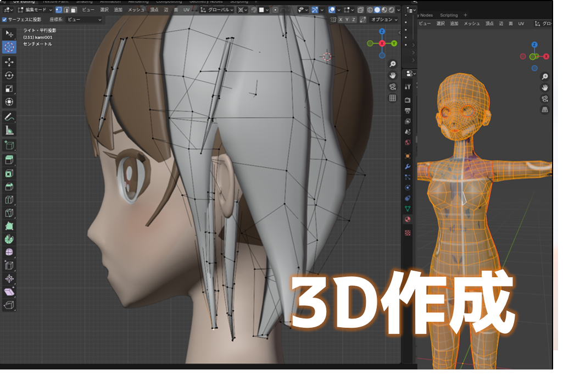The width and height of the screenshot is (563, 392).
Task: Open the グローバル orientation dropdown
Action: (x=217, y=10)
